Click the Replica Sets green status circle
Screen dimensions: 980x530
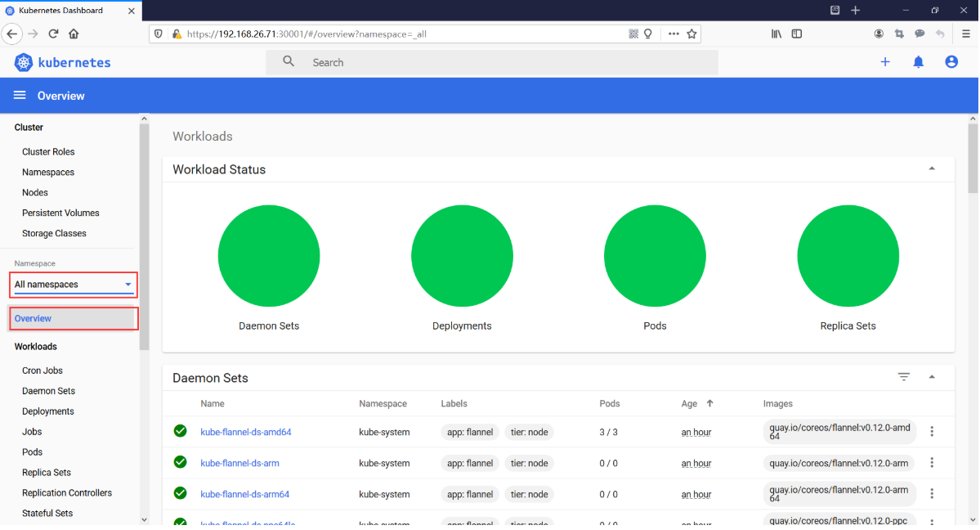pos(848,256)
